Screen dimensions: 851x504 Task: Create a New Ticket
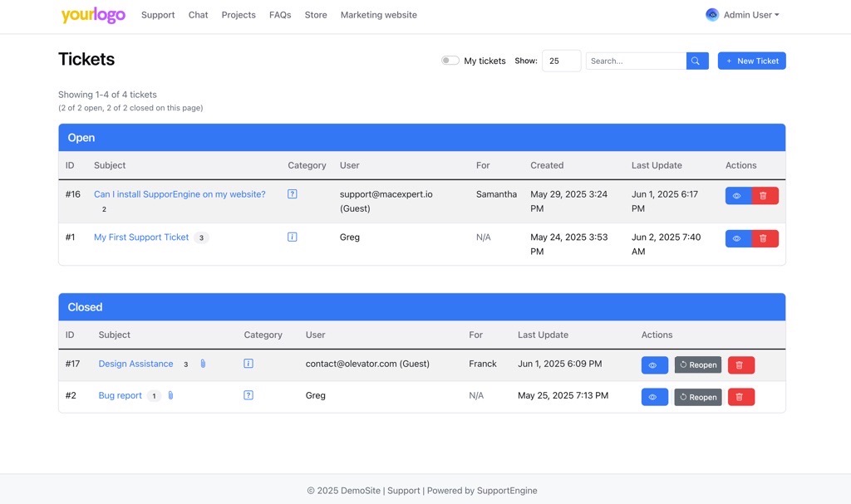(751, 60)
